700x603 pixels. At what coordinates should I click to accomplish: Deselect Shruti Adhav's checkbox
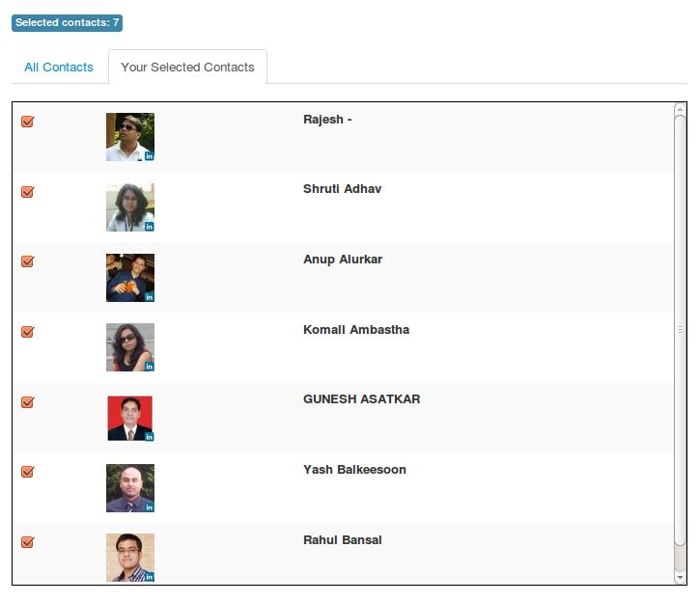27,192
